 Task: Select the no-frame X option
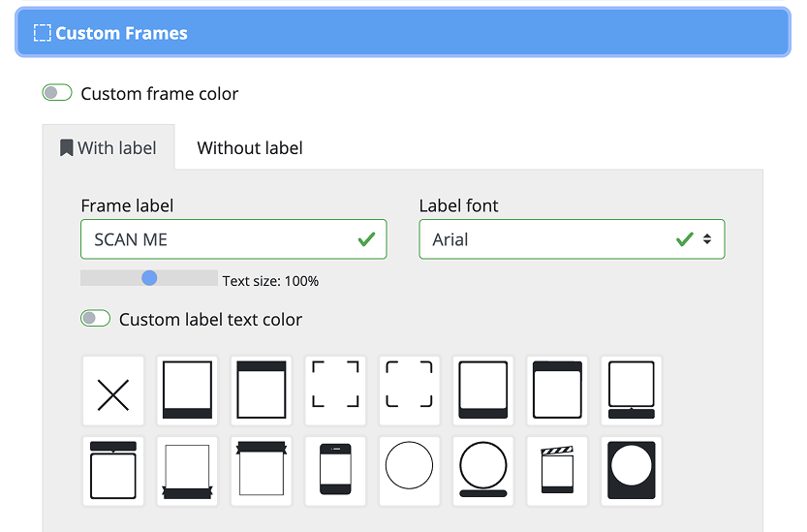click(113, 391)
